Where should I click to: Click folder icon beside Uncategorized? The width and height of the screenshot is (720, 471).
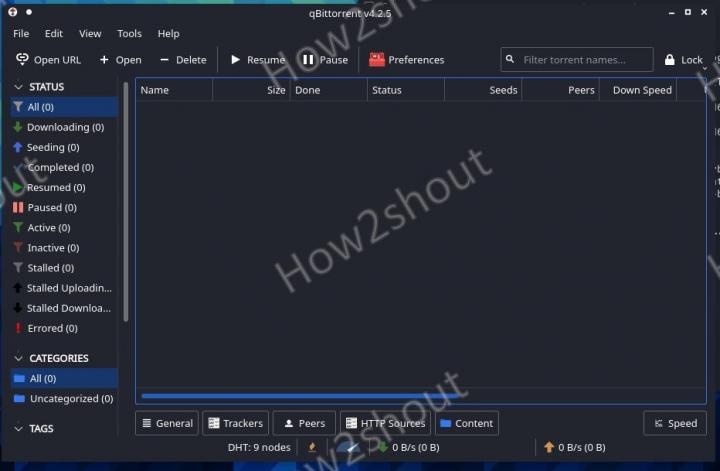(19, 398)
